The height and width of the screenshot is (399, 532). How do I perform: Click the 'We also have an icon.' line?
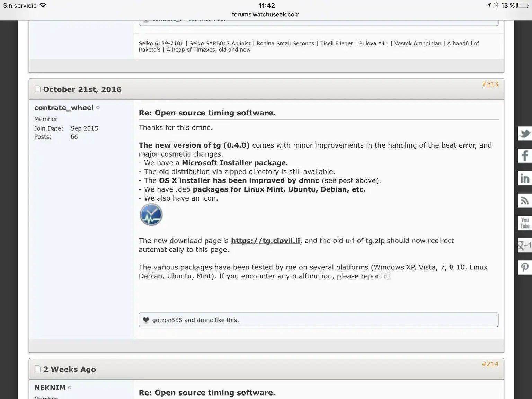point(178,198)
